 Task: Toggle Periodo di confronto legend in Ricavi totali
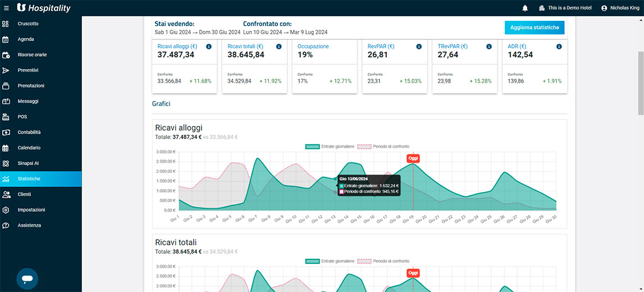(x=383, y=261)
